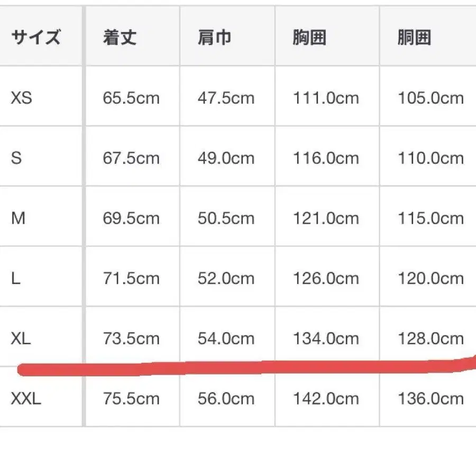The image size is (476, 476).
Task: Select the 56.0cm shoulder width cell
Action: point(226,399)
